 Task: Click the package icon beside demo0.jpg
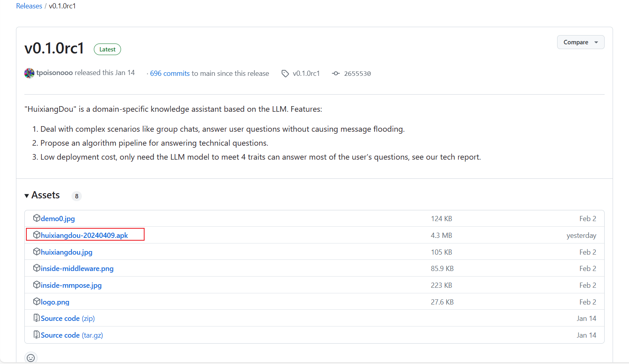pyautogui.click(x=37, y=218)
